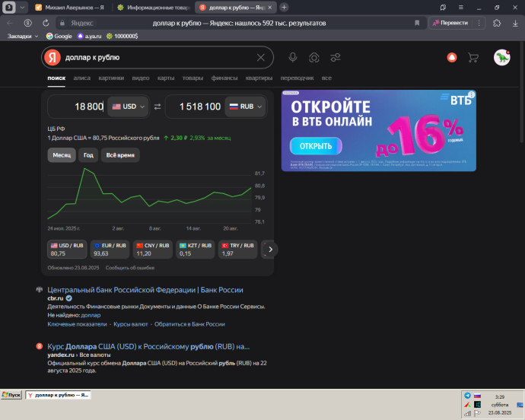
Task: Open USD currency dropdown
Action: coord(128,107)
